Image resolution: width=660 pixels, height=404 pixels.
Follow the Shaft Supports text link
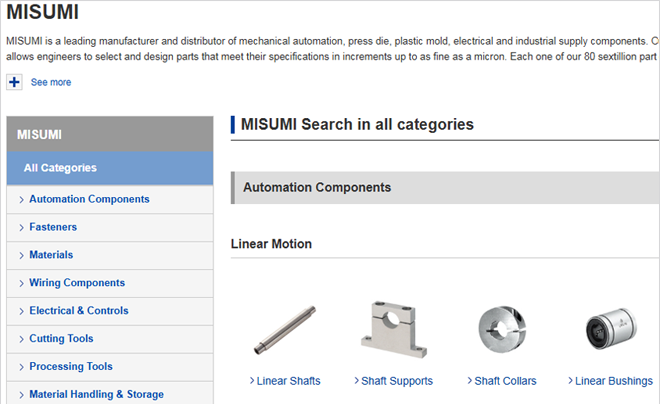point(397,381)
